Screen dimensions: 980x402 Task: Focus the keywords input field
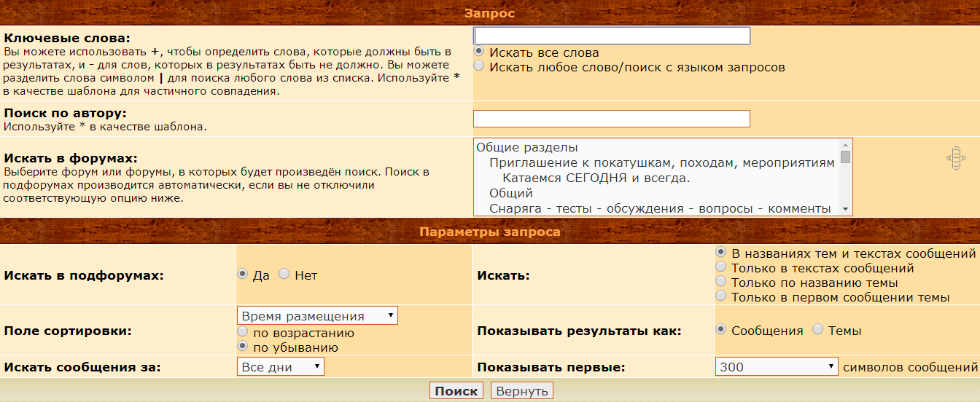point(611,36)
